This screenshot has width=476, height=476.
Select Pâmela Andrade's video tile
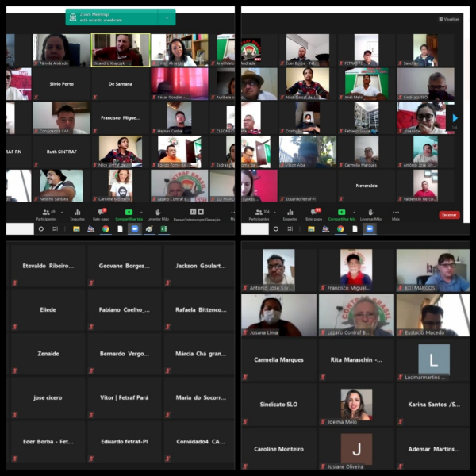pos(61,50)
